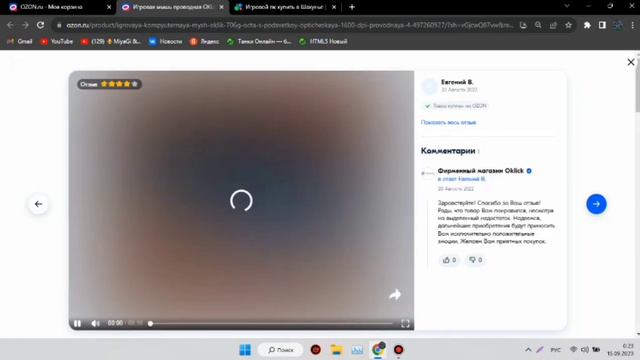Pause the review video
Viewport: 640px width, 360px height.
tap(77, 324)
